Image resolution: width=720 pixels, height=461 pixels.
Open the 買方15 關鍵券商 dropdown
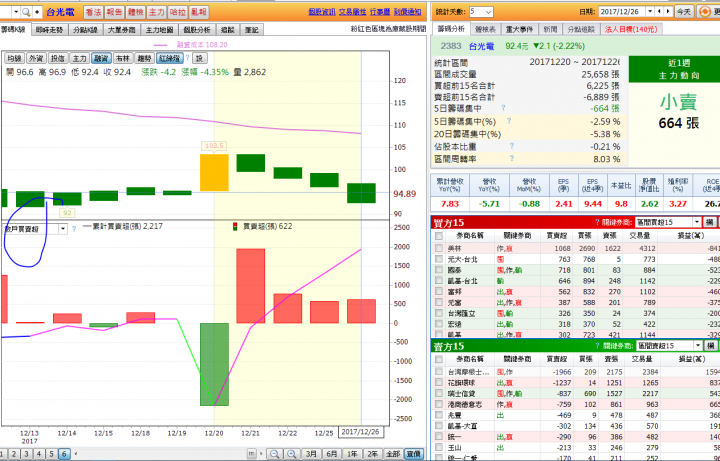tap(697, 222)
